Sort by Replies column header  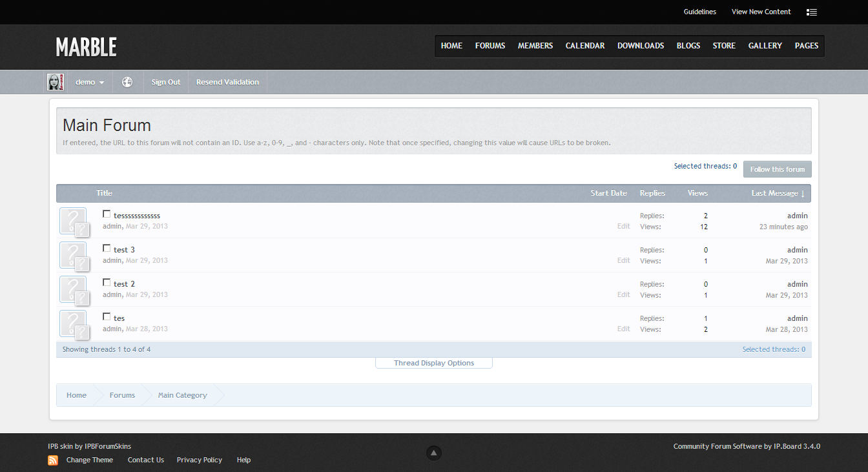(652, 193)
